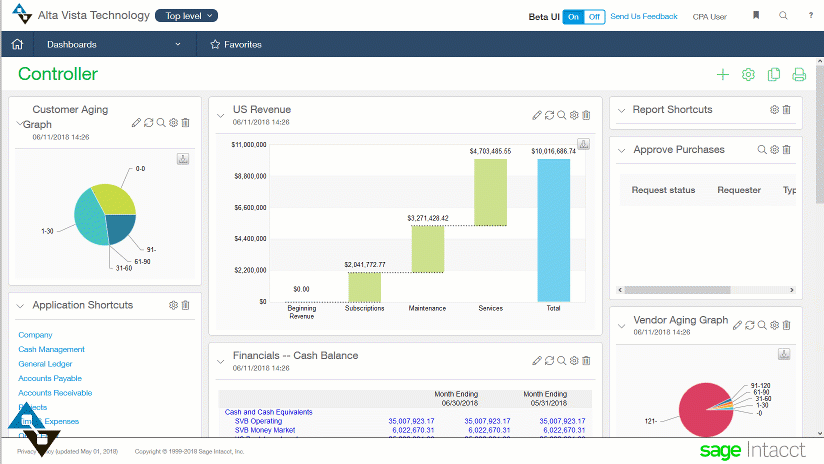The image size is (824, 464).
Task: Download the Customer Aging pie chart
Action: 183,159
